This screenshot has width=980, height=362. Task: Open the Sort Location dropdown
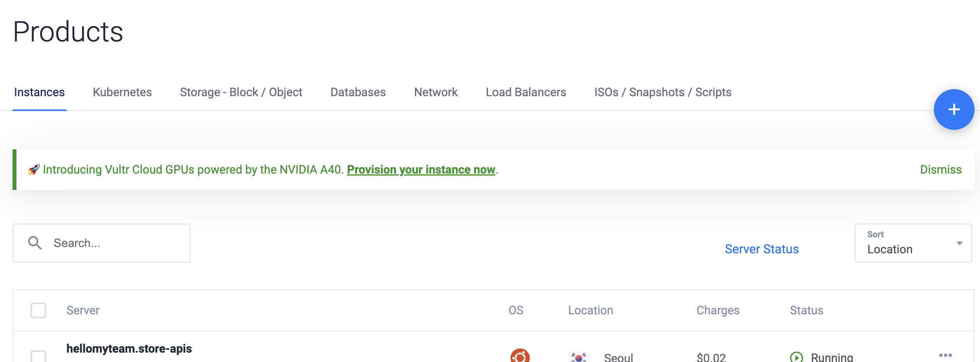[913, 243]
